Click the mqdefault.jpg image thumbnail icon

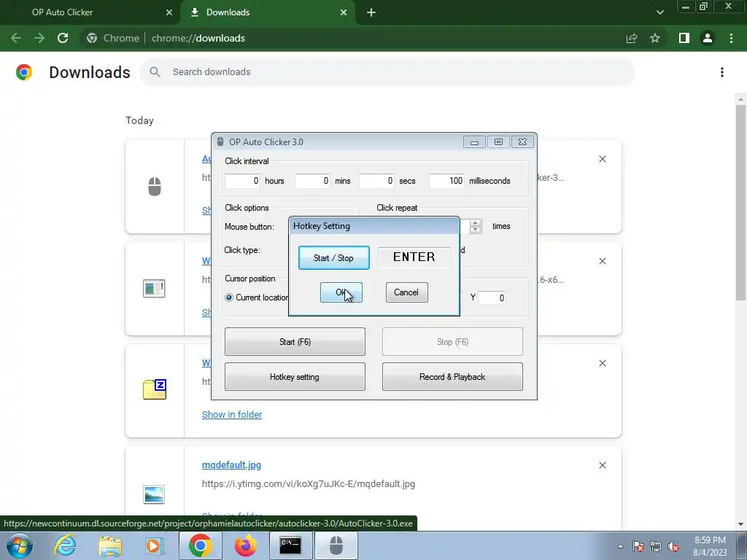click(x=155, y=494)
